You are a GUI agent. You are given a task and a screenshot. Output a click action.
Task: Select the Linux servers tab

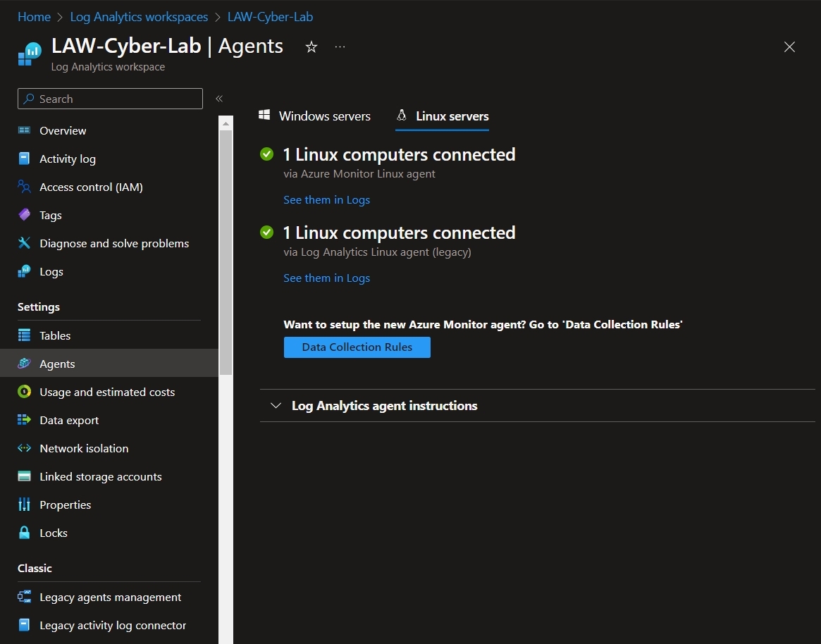click(x=443, y=116)
